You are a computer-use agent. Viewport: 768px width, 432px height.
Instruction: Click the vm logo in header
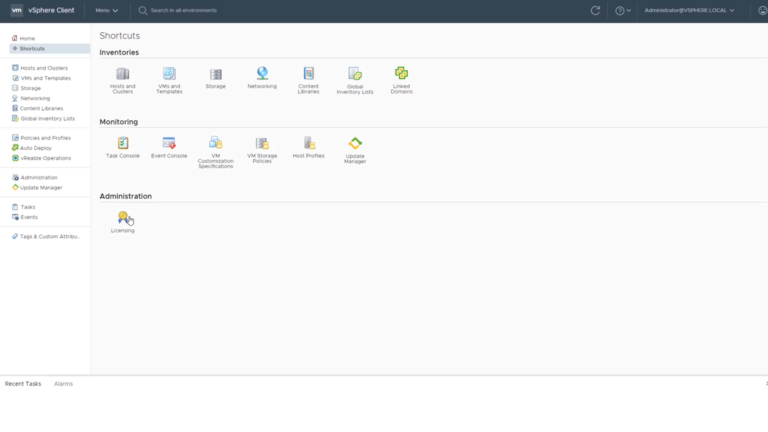click(16, 10)
